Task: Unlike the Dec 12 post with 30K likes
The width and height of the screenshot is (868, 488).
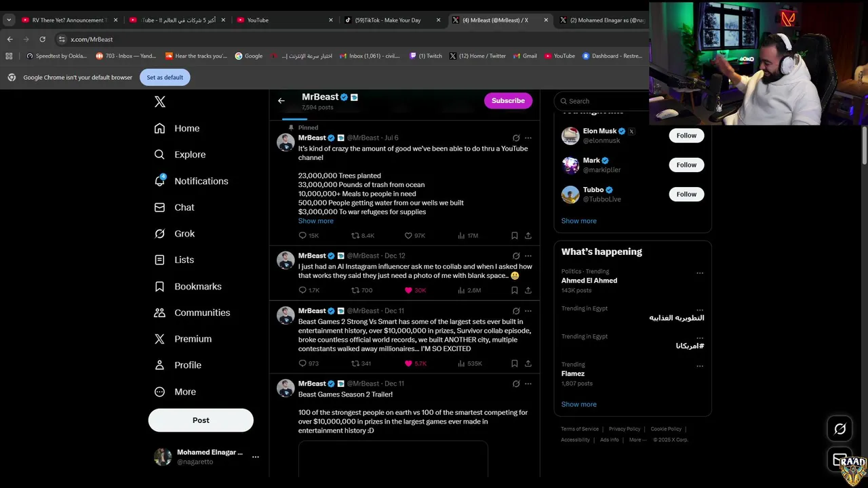Action: click(415, 290)
